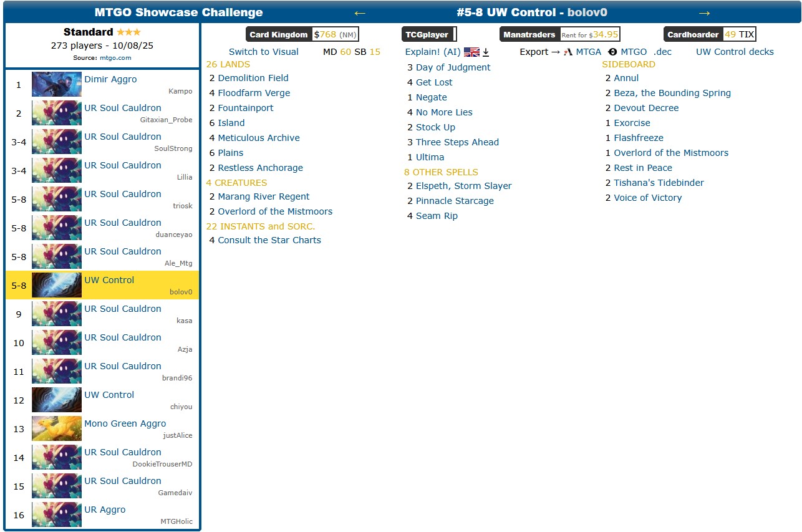Click the Elspeth, Storm Slayer card
The image size is (802, 532).
(464, 186)
